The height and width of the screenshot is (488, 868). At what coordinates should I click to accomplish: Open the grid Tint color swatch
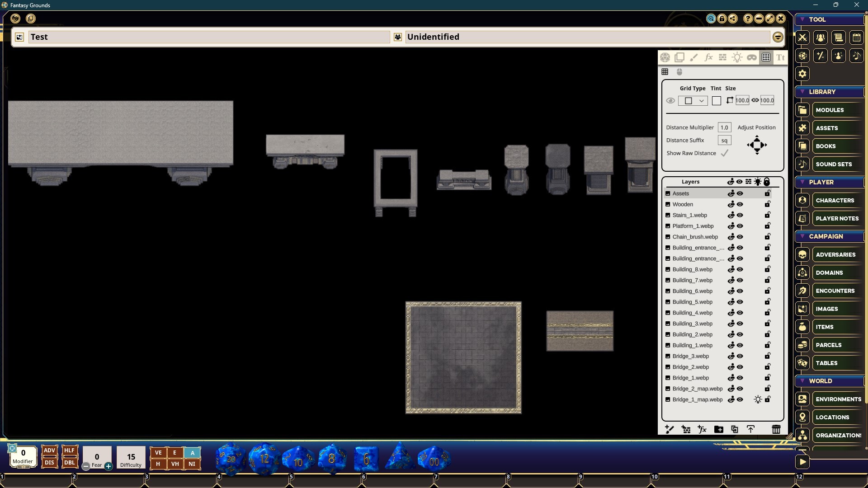point(716,101)
